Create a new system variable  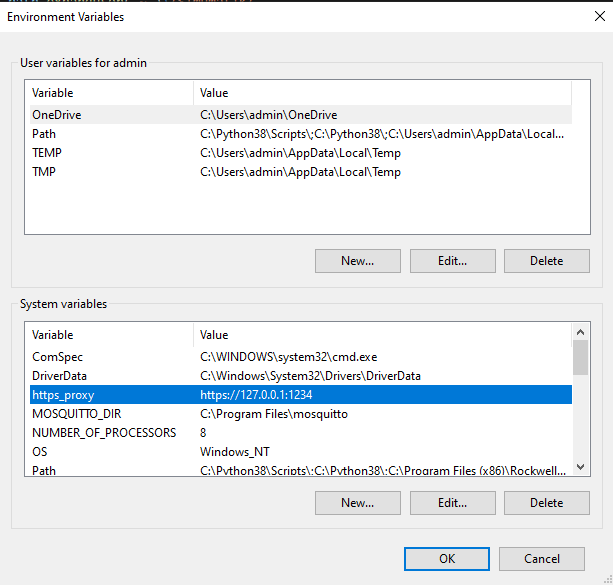click(x=357, y=503)
